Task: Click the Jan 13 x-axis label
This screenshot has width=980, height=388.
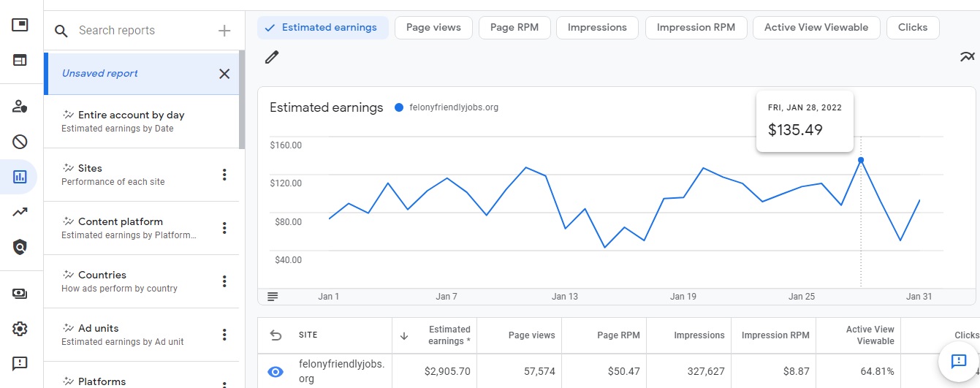Action: click(565, 297)
